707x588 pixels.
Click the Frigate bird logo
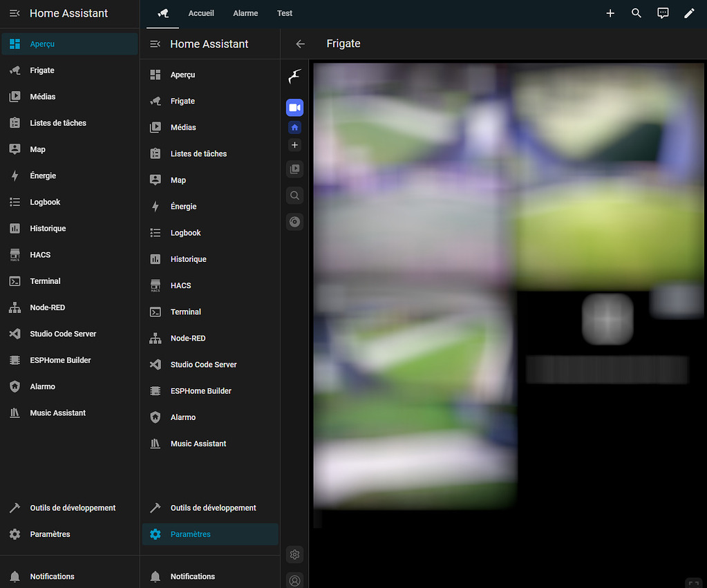point(295,76)
